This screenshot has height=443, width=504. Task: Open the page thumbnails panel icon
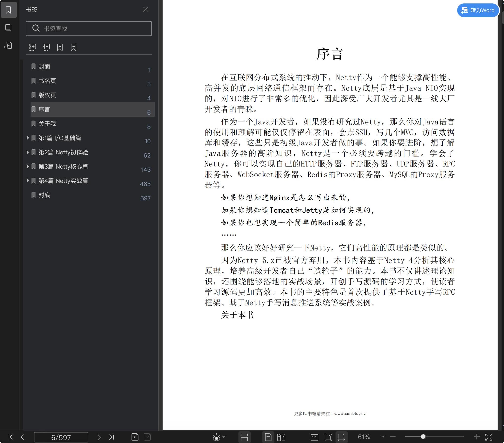point(9,28)
